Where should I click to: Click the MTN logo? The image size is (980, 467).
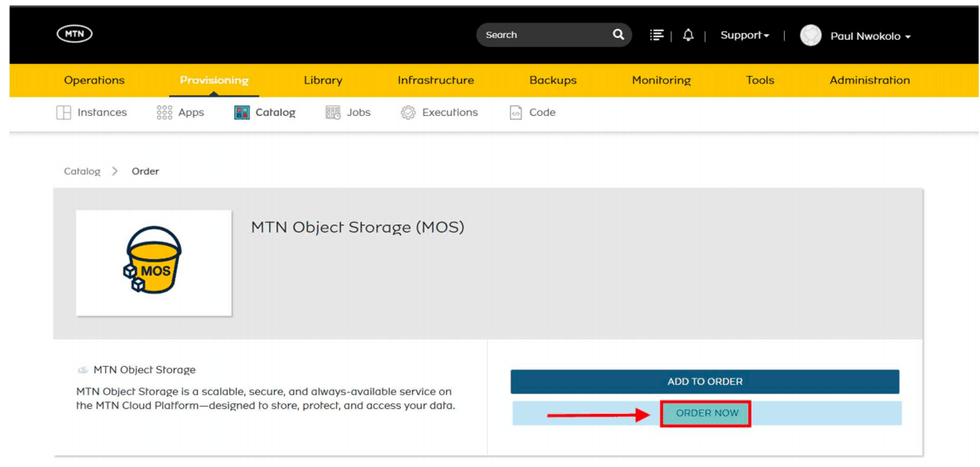[x=74, y=35]
